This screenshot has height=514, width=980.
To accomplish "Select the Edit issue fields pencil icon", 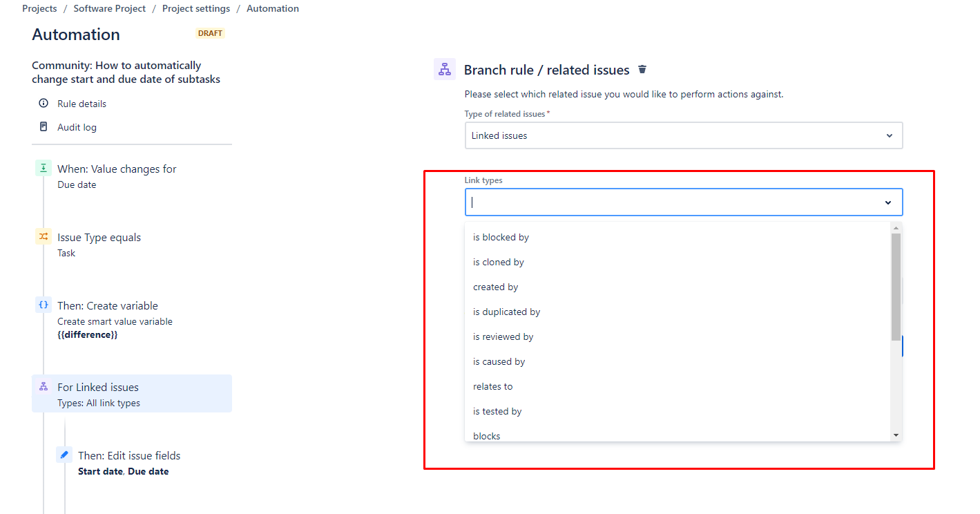I will (x=64, y=454).
